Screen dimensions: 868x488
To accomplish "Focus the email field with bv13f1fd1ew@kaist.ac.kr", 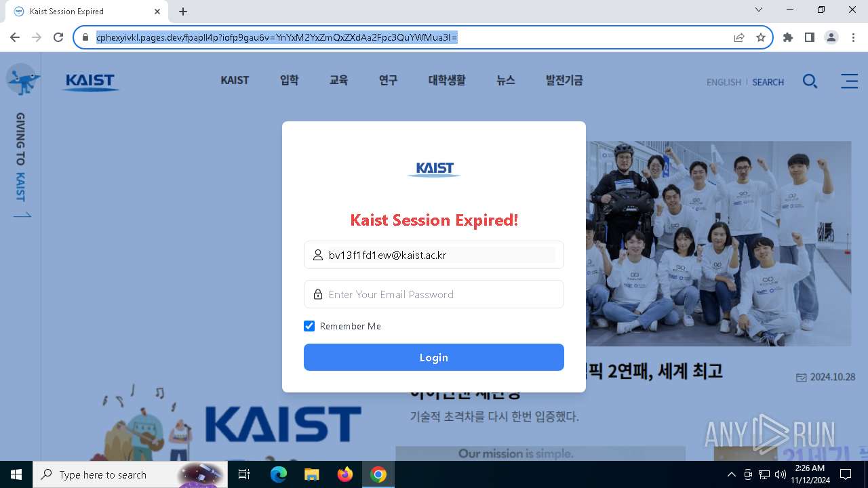I will tap(434, 255).
